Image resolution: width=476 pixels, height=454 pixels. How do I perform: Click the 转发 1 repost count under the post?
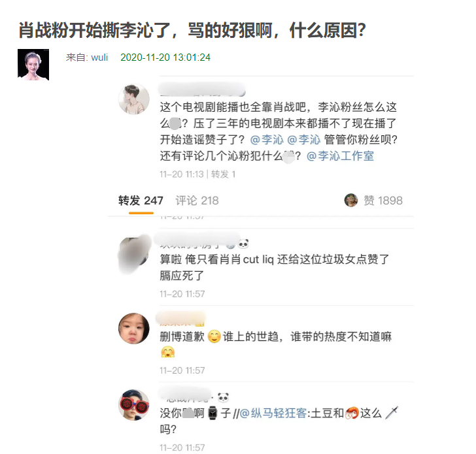pos(223,174)
